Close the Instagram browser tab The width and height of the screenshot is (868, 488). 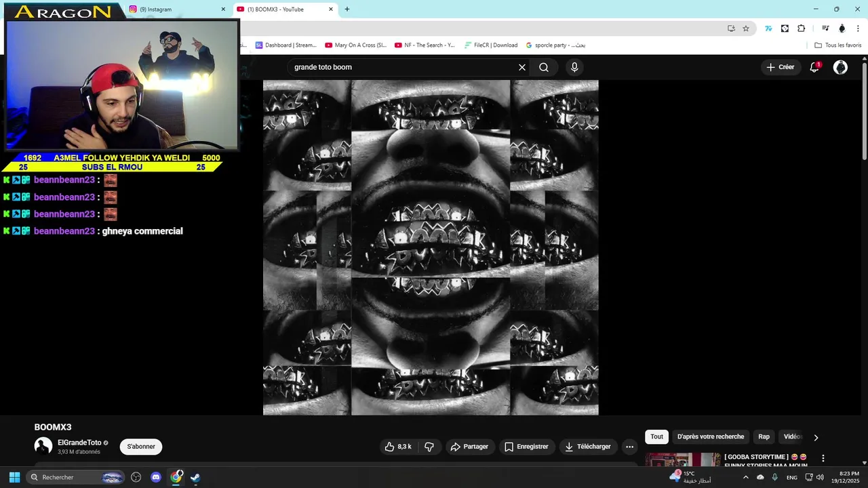pos(223,9)
